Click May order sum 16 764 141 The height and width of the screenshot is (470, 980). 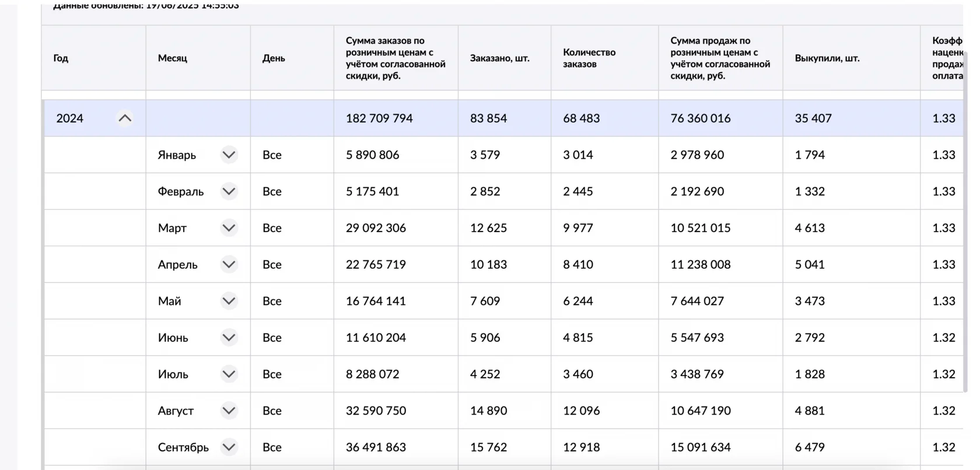click(376, 301)
